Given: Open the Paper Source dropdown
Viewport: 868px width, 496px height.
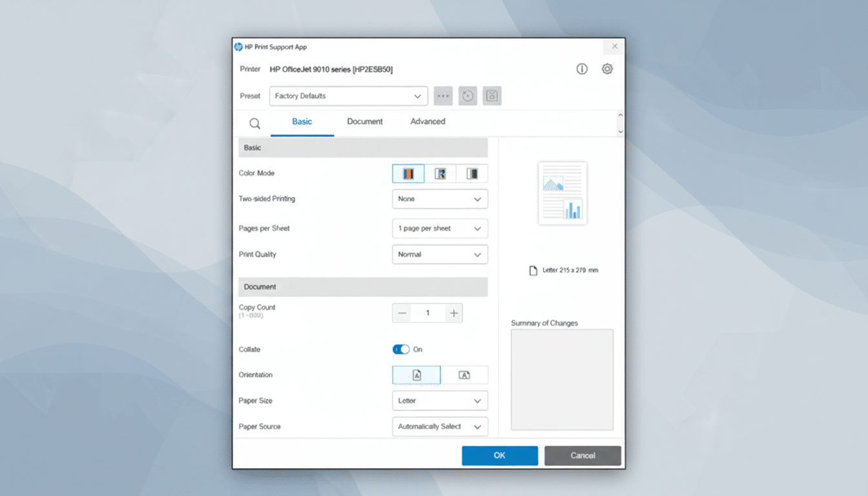Looking at the screenshot, I should [x=440, y=426].
